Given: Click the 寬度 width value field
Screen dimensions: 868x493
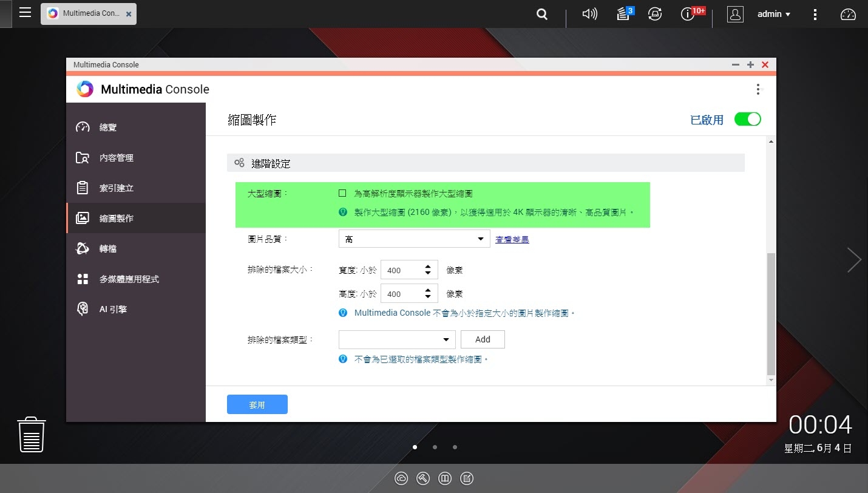Looking at the screenshot, I should pyautogui.click(x=401, y=270).
